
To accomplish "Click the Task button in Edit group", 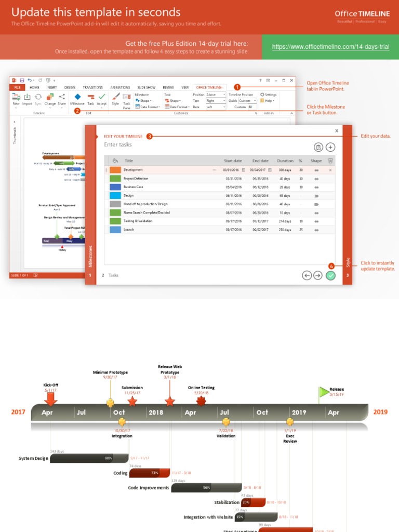I will click(x=91, y=99).
